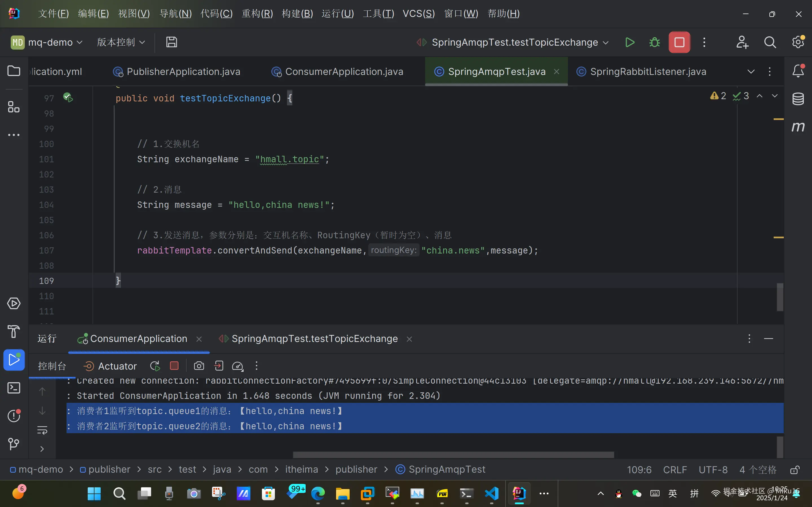Click the Debug bug icon

[x=654, y=42]
